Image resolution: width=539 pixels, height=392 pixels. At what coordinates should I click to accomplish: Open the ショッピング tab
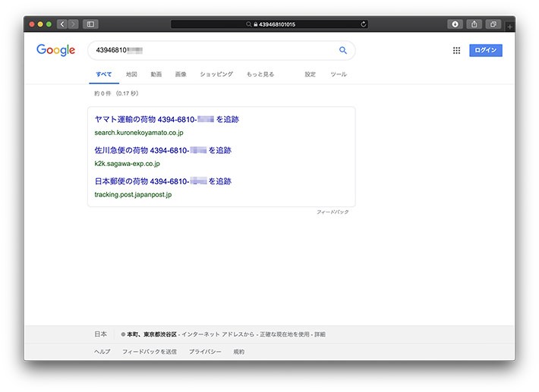tap(216, 74)
